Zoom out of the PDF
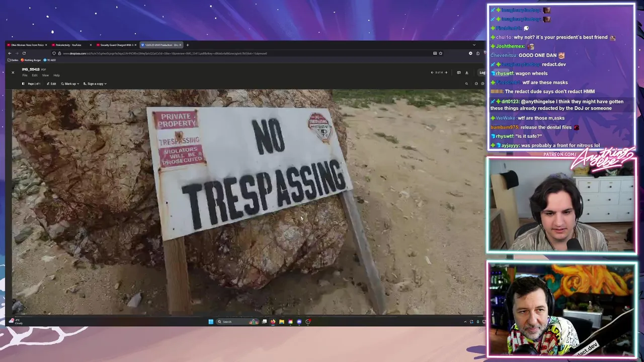The width and height of the screenshot is (644, 362). pyautogui.click(x=476, y=83)
